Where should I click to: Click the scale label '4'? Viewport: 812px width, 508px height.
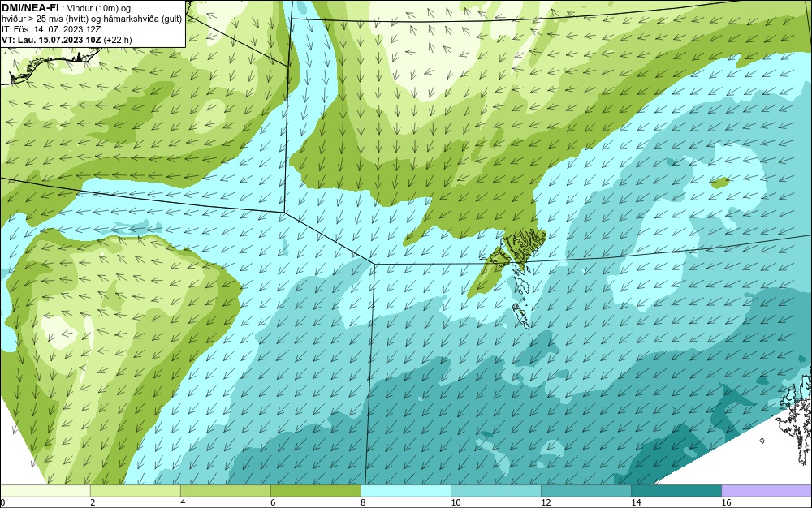click(183, 502)
